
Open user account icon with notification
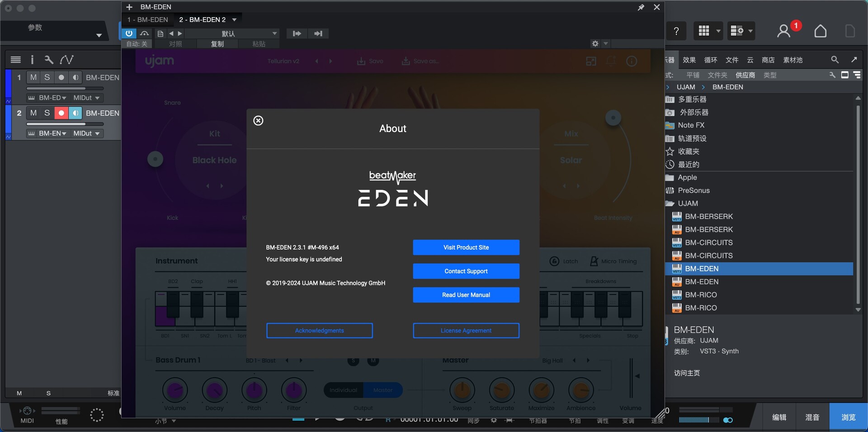[x=784, y=31]
